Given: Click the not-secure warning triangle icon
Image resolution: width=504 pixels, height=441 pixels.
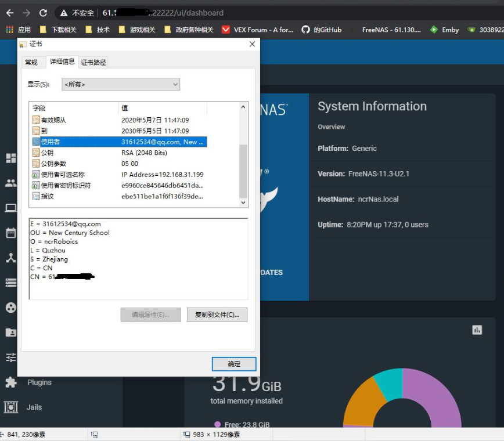Looking at the screenshot, I should click(64, 13).
